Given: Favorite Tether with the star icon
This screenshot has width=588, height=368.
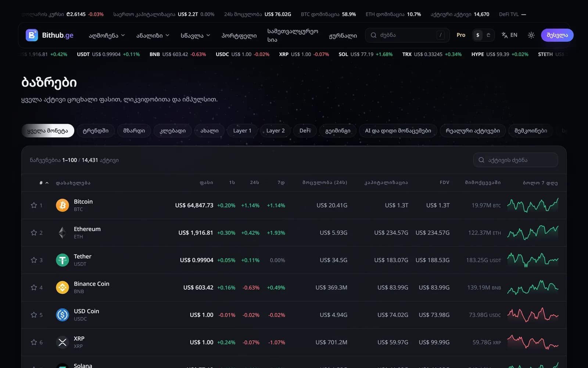Looking at the screenshot, I should pos(34,260).
